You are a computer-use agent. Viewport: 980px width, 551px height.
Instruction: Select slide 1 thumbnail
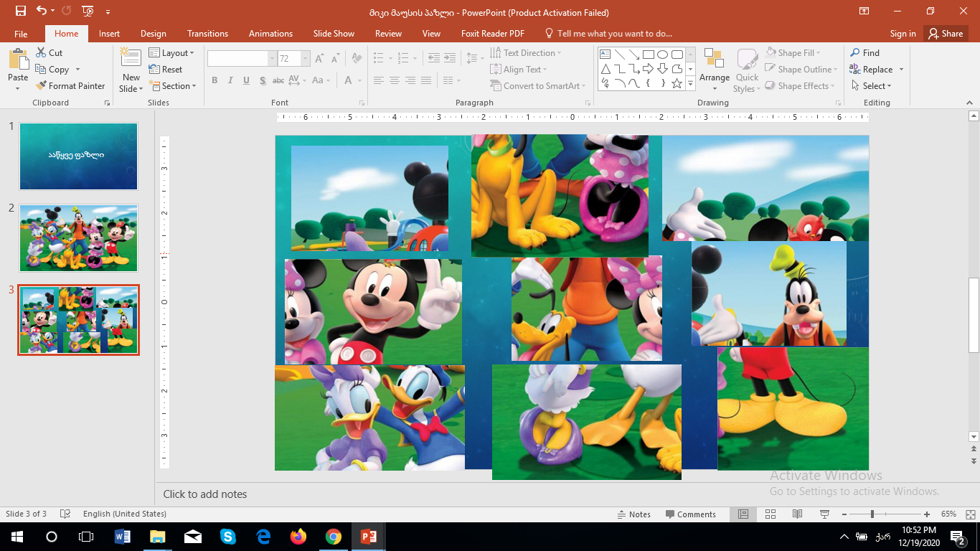click(x=78, y=156)
